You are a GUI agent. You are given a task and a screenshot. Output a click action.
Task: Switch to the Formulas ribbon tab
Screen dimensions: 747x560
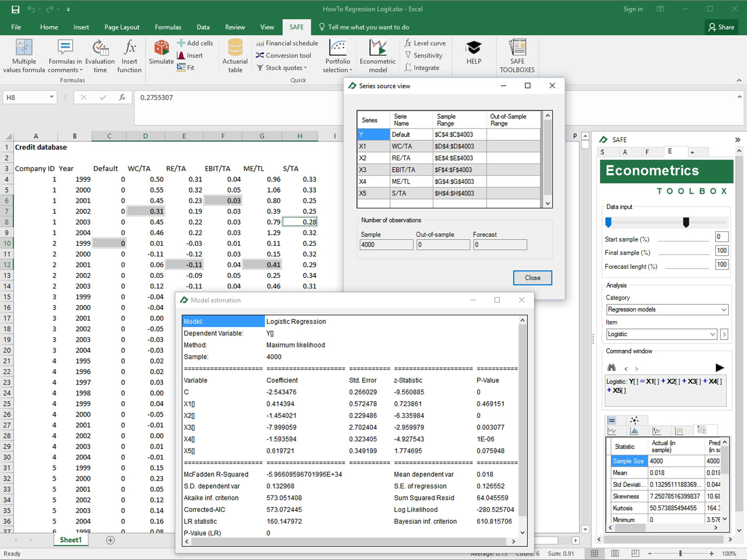(168, 27)
